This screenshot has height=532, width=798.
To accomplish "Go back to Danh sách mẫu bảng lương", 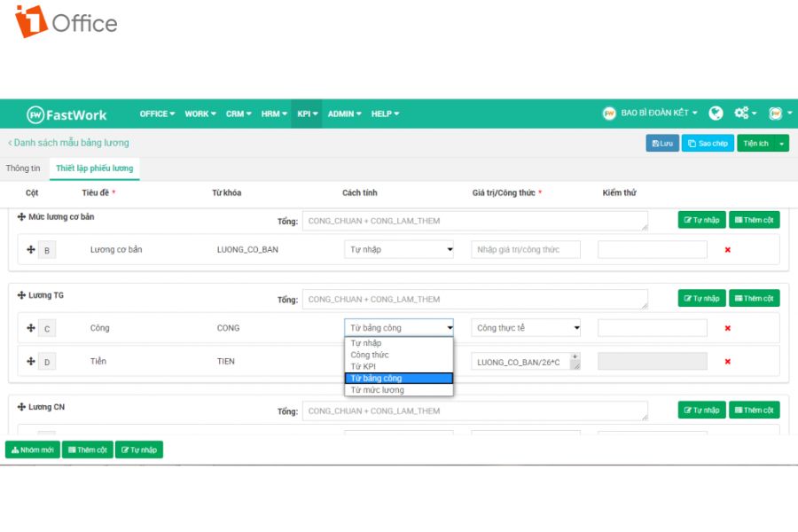I will (x=68, y=143).
